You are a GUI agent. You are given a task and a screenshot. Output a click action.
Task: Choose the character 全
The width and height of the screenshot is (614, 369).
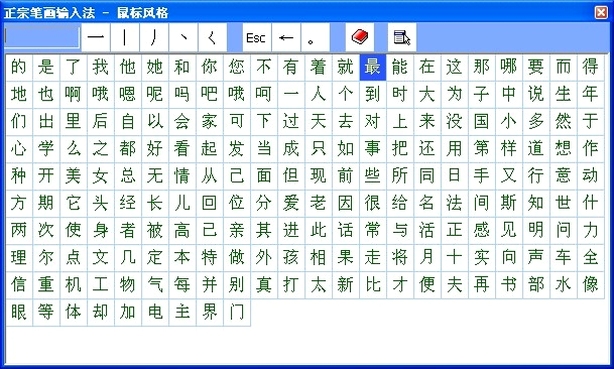(x=590, y=257)
